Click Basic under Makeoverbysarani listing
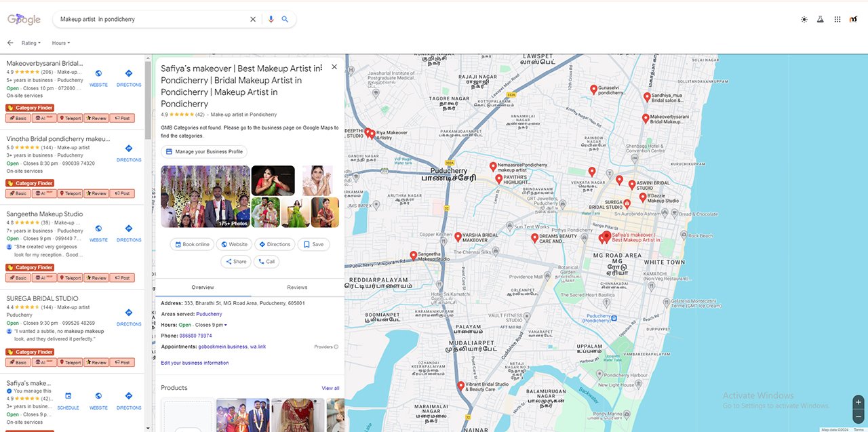This screenshot has width=868, height=432. [x=18, y=118]
